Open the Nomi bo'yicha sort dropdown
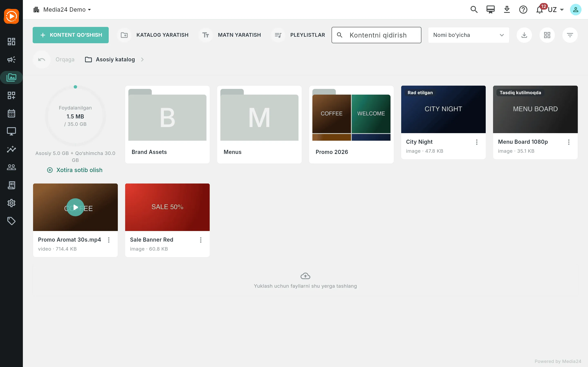 (468, 35)
